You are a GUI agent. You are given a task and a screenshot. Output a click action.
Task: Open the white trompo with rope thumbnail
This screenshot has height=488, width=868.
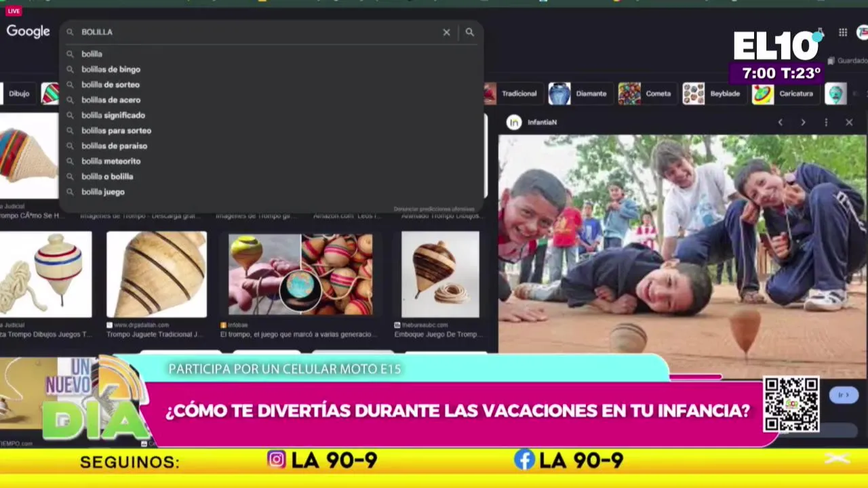(45, 274)
